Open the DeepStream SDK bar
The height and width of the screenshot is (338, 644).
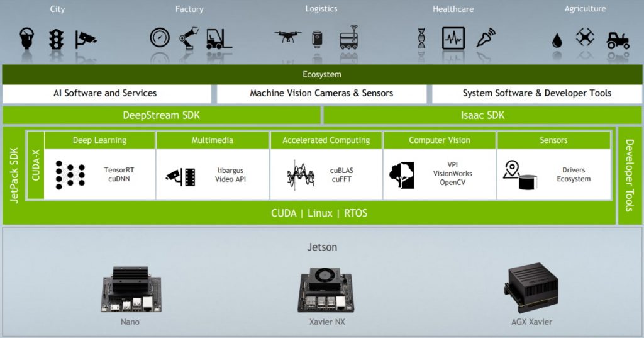pos(162,115)
